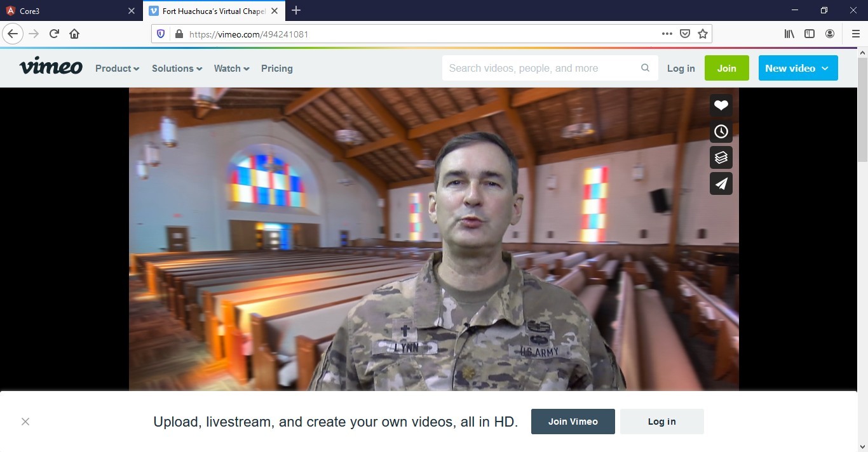This screenshot has width=868, height=452.
Task: Expand the Solutions dropdown menu
Action: pyautogui.click(x=177, y=69)
